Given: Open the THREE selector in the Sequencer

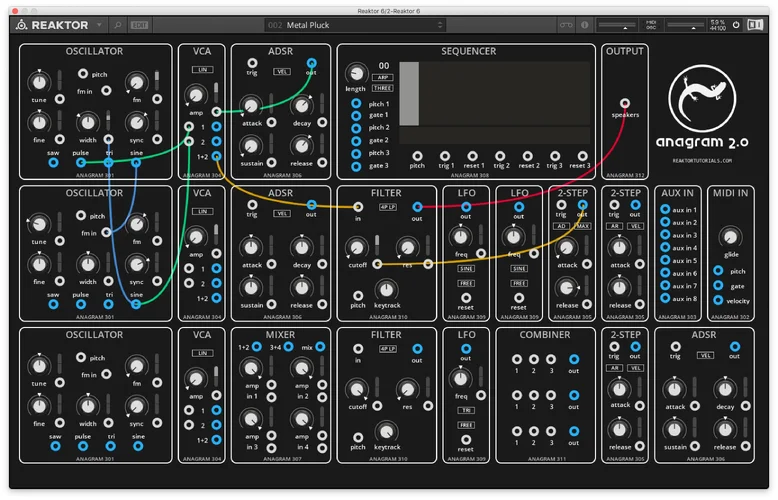Looking at the screenshot, I should (383, 88).
